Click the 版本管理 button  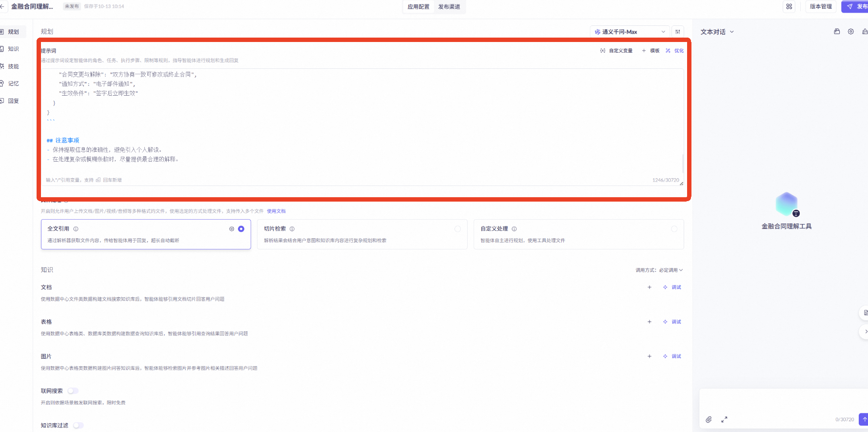click(821, 6)
